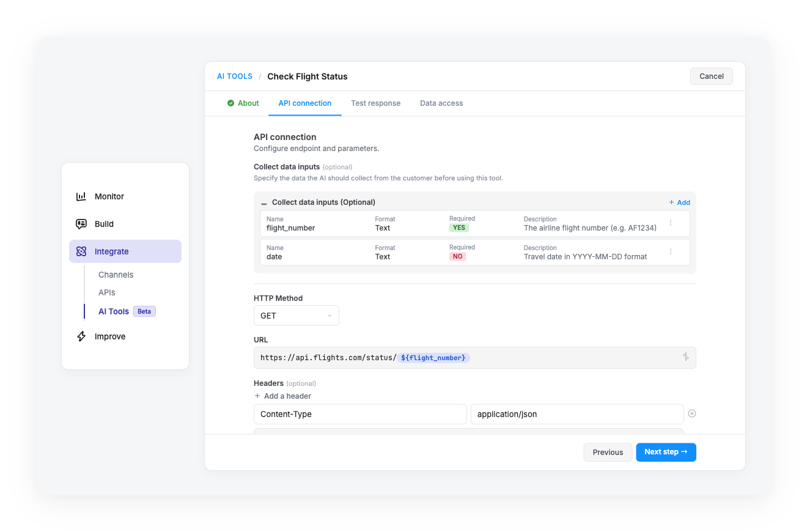Remove the Content-Type header via its x icon
The height and width of the screenshot is (532, 807).
point(691,413)
